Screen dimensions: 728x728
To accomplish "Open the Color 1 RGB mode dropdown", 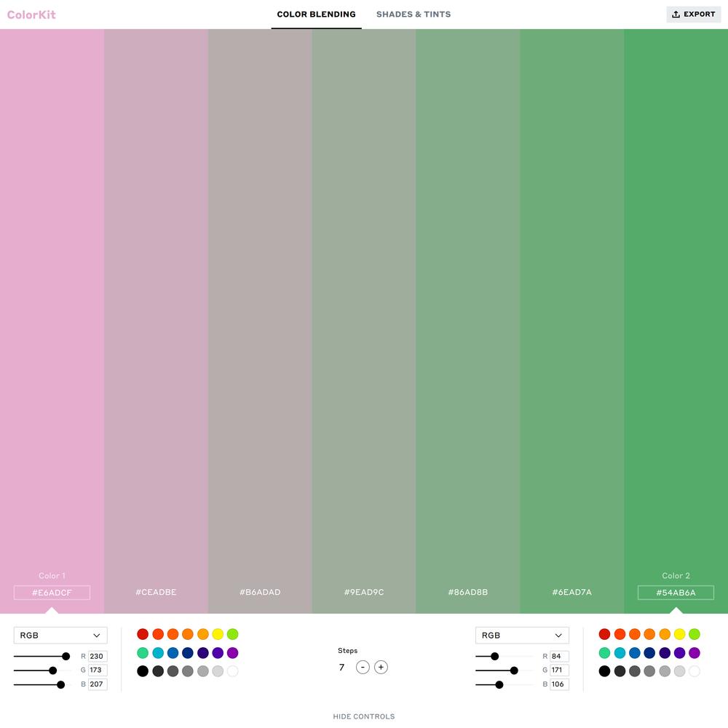I will tap(60, 635).
